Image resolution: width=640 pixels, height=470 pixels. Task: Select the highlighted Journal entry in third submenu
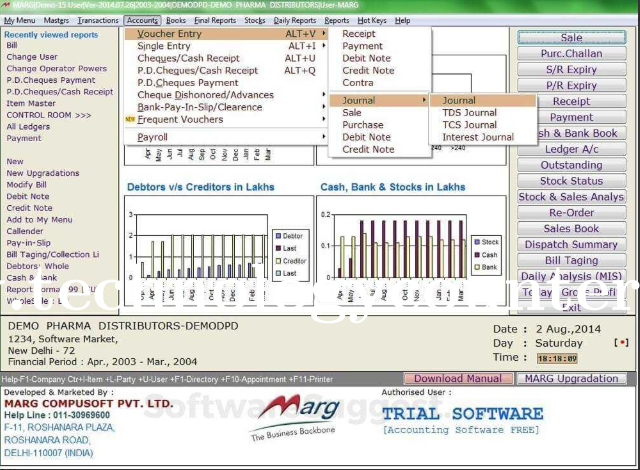pyautogui.click(x=483, y=100)
